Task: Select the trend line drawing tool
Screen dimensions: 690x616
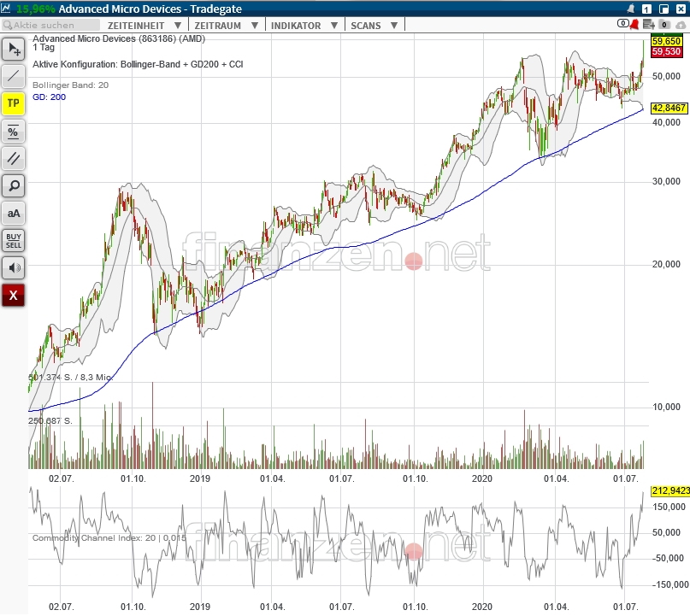Action: (13, 76)
